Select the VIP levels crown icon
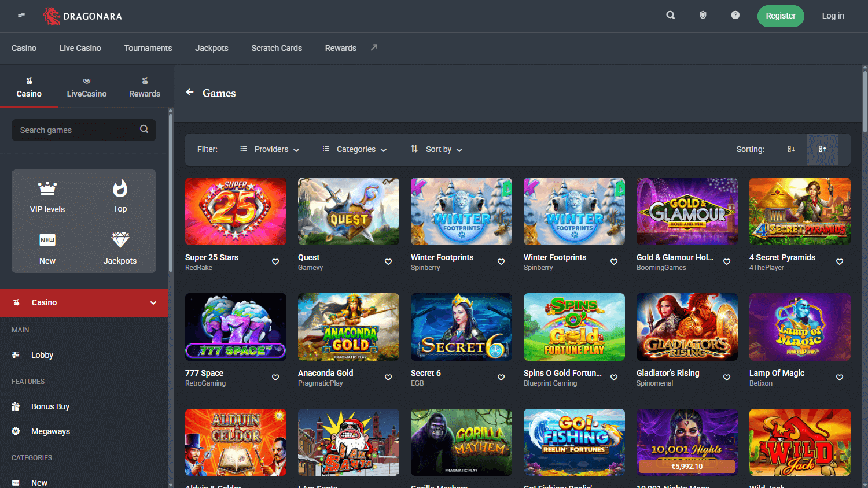The image size is (868, 488). [x=47, y=188]
